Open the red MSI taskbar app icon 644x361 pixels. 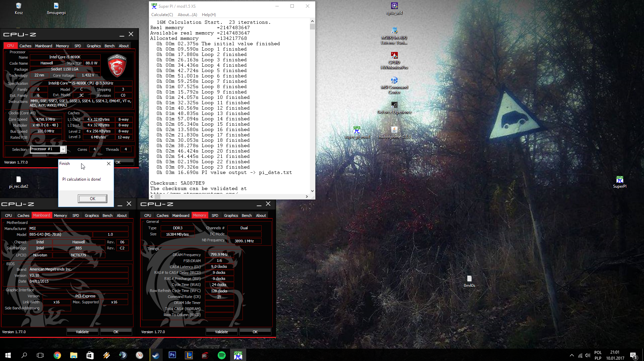(x=205, y=355)
